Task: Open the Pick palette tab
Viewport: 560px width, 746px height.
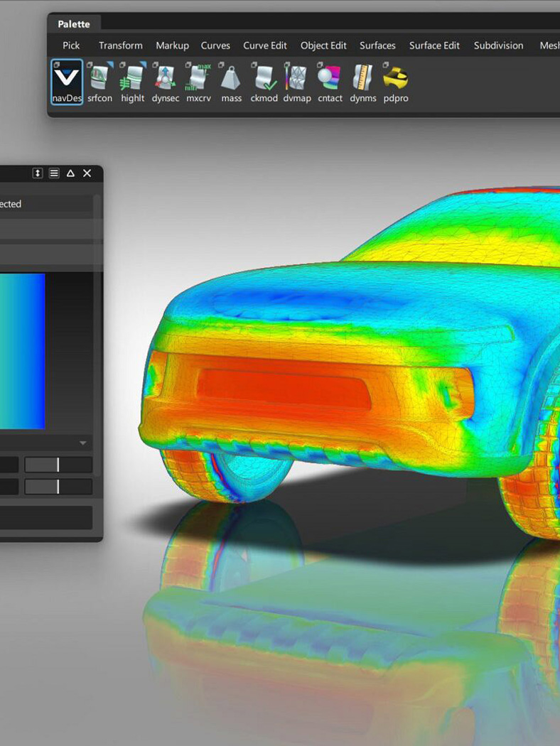Action: (71, 45)
